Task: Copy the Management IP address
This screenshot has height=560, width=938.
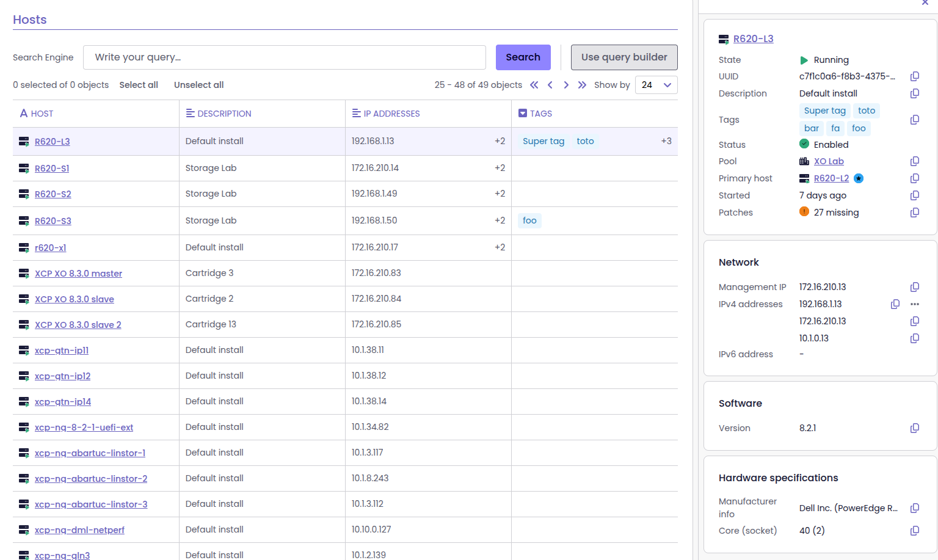Action: coord(914,287)
